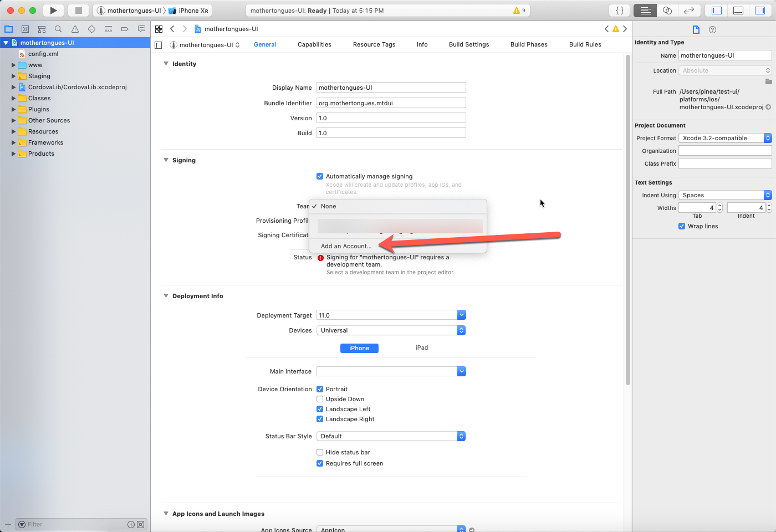Toggle Wrap lines checkbox
The height and width of the screenshot is (532, 776).
[x=682, y=226]
